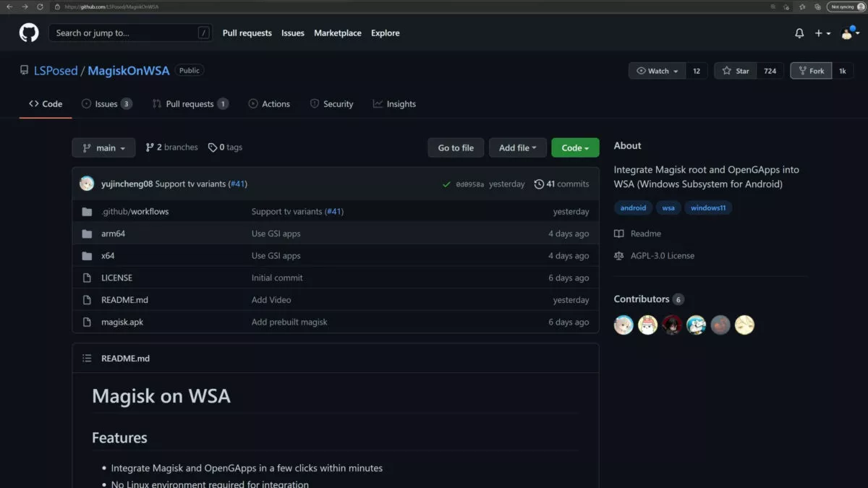868x488 pixels.
Task: Open Marketplace in top navigation
Action: (x=338, y=33)
